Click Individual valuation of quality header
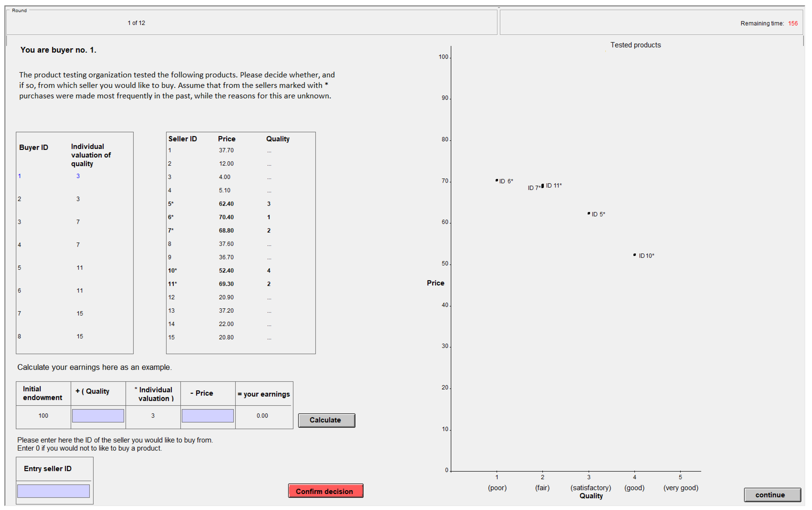Viewport: 812px width, 510px height. (x=91, y=155)
